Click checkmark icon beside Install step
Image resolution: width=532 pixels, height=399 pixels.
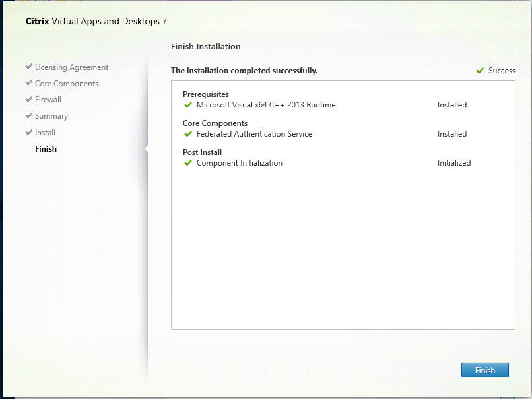click(29, 132)
